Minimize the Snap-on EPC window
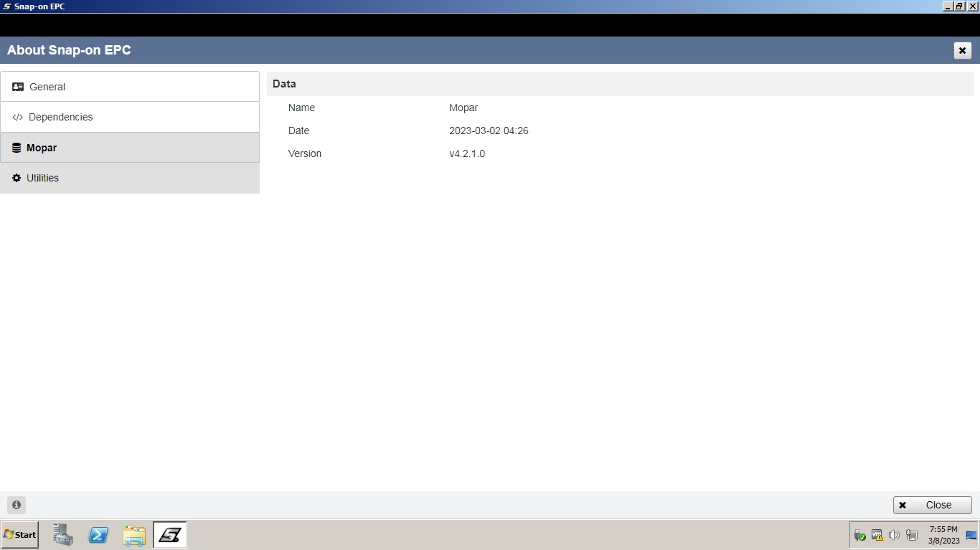The image size is (980, 550). click(x=948, y=6)
